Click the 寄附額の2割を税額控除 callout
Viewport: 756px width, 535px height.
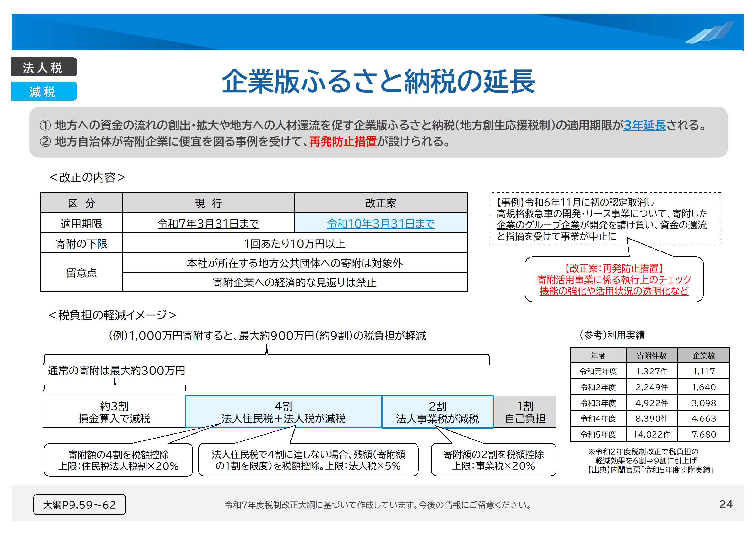pyautogui.click(x=493, y=460)
